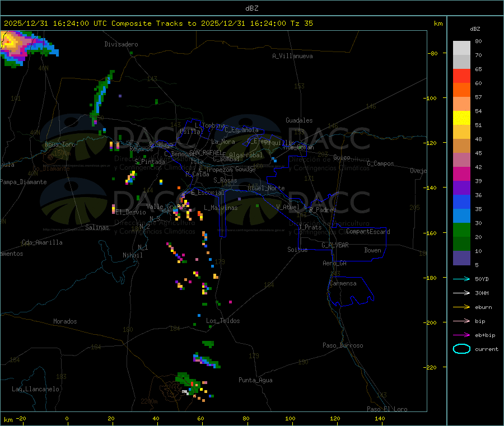Click the 'Cda_Amarilla' map label

[x=42, y=242]
